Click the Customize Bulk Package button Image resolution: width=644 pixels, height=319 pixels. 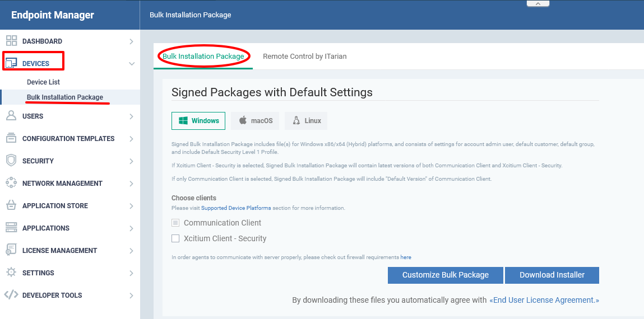click(445, 275)
